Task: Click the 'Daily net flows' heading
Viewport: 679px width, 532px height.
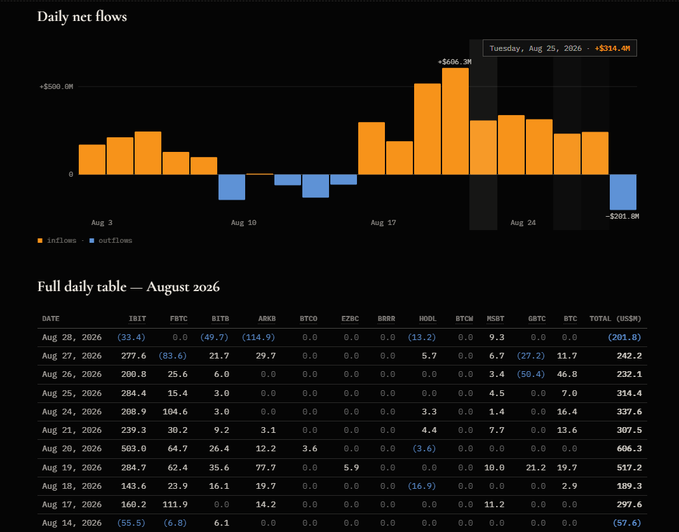Action: [x=82, y=16]
